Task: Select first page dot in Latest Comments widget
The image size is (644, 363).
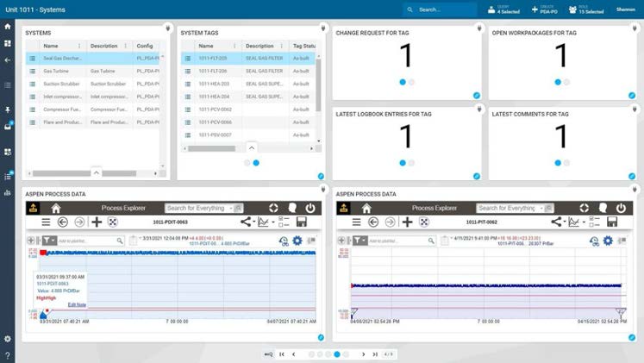Action: click(x=558, y=163)
